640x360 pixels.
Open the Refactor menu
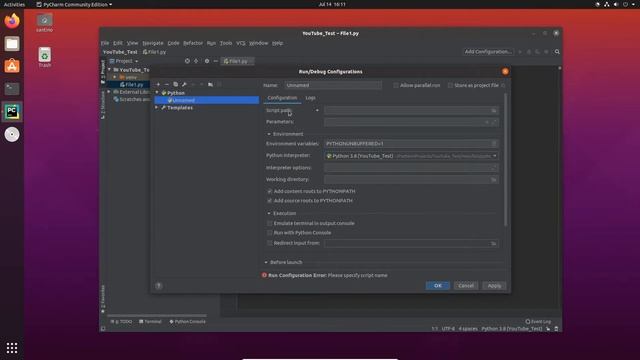193,43
